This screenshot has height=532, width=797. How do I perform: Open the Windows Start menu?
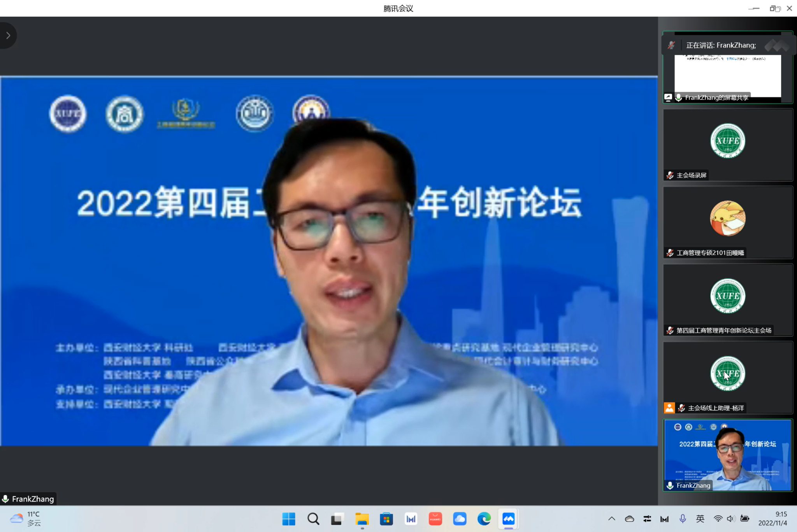[289, 519]
